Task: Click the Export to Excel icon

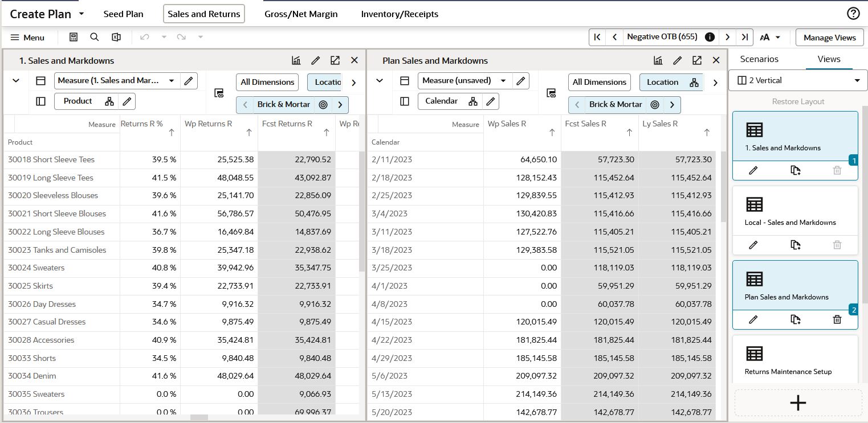Action: tap(116, 37)
